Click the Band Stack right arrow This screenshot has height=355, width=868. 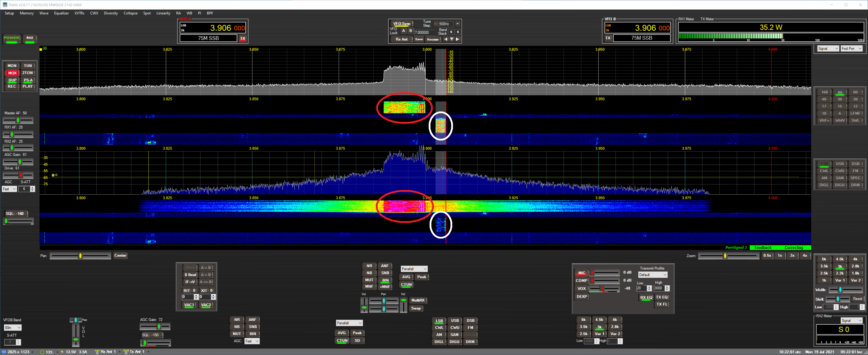pos(457,39)
